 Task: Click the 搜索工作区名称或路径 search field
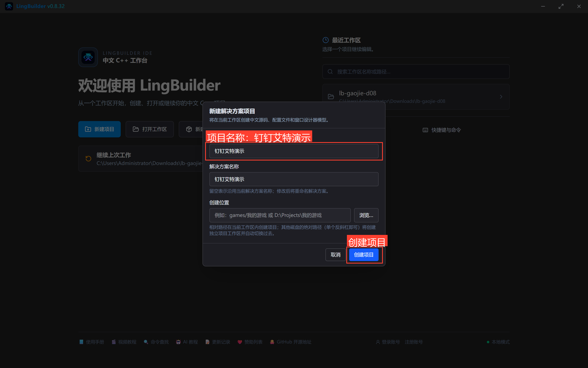pyautogui.click(x=416, y=72)
